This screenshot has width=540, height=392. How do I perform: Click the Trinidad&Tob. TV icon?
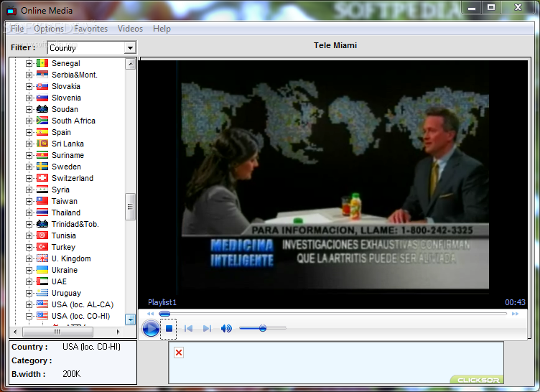pos(42,224)
